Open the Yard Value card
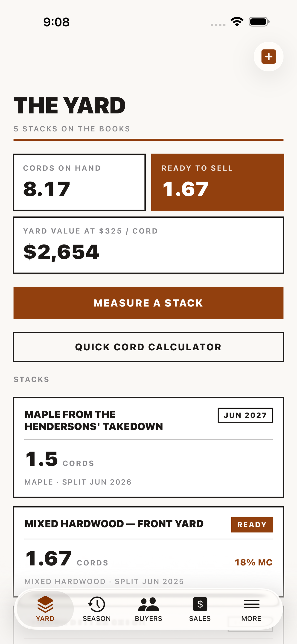Viewport: 297px width, 644px height. point(148,245)
